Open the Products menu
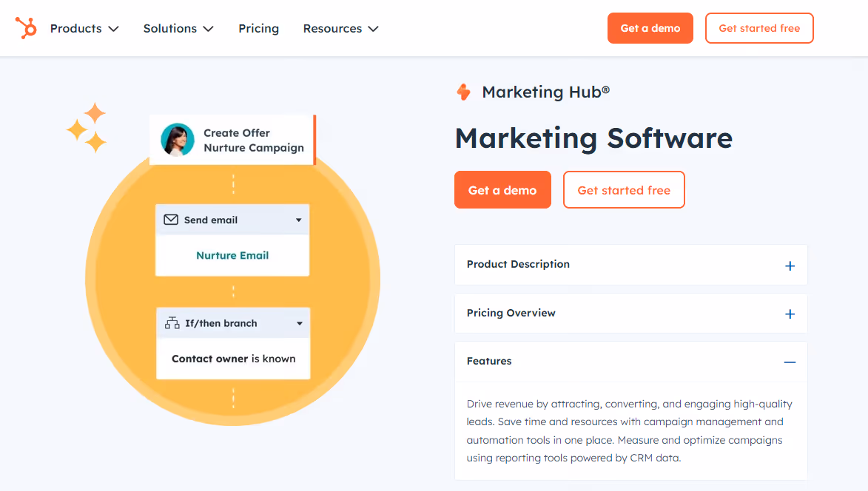868x491 pixels. point(84,28)
